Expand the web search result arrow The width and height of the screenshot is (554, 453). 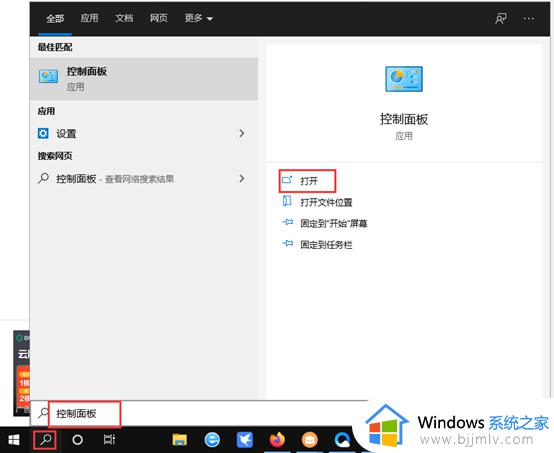(x=242, y=178)
